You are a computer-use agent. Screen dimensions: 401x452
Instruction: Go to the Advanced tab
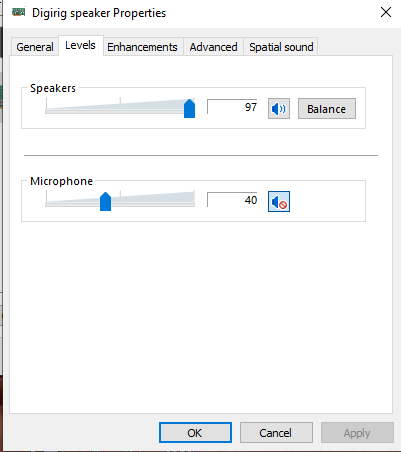213,47
